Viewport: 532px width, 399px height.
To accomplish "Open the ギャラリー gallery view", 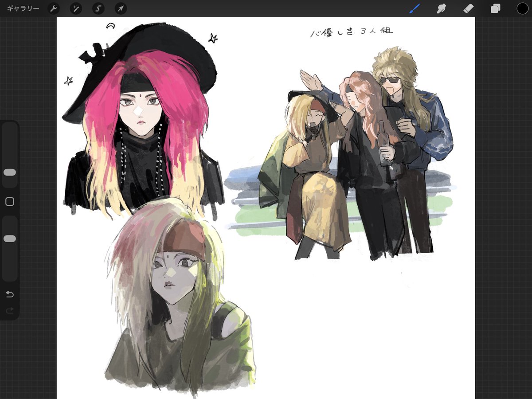I will 23,8.
